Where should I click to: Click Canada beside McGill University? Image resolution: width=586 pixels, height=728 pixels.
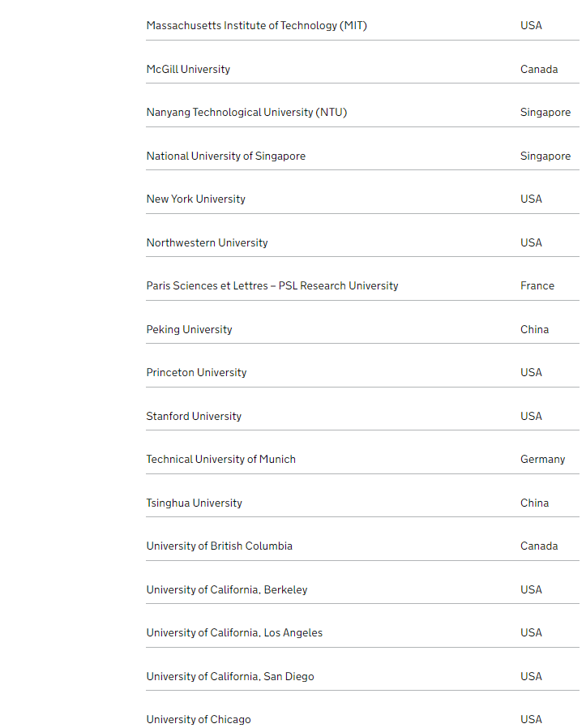(x=539, y=70)
